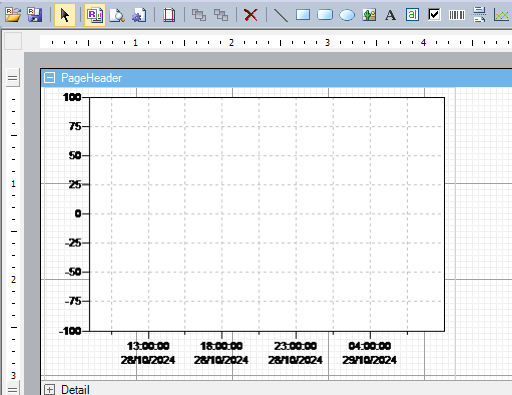Select the ellipse shape tool
Screen dimensions: 512x395
pos(347,15)
